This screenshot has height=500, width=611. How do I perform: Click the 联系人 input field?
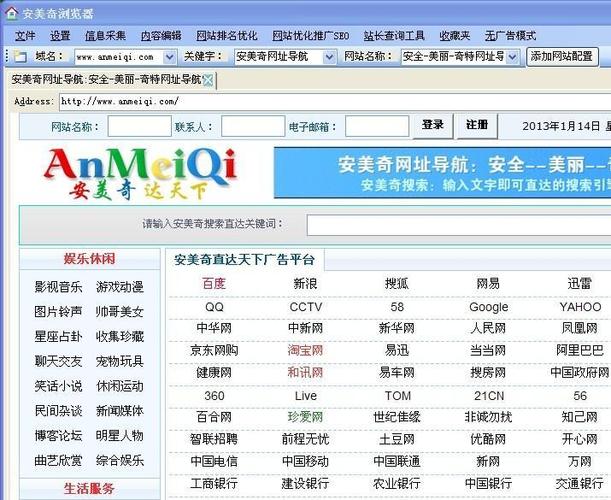253,126
